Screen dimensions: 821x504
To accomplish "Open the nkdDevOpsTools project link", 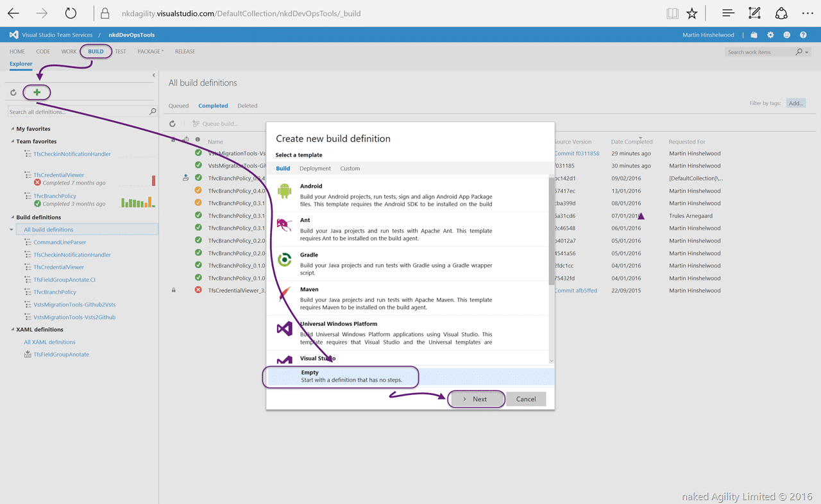I will tap(131, 35).
